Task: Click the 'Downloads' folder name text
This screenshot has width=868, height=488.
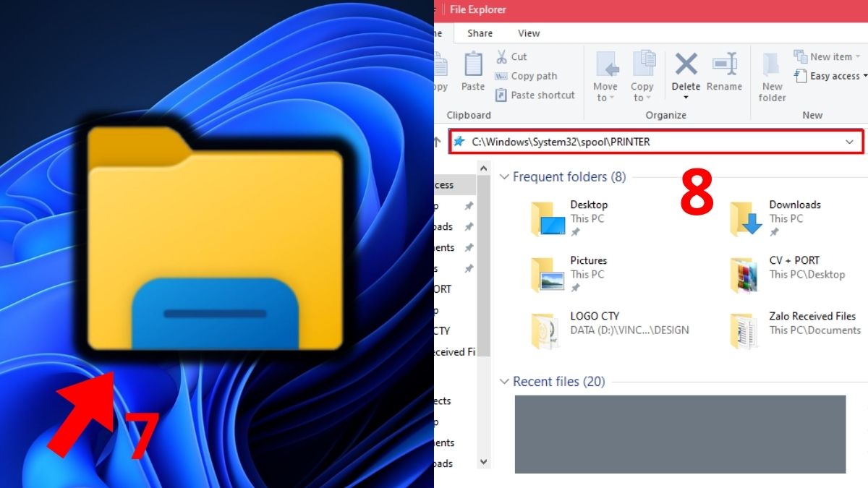Action: (795, 205)
